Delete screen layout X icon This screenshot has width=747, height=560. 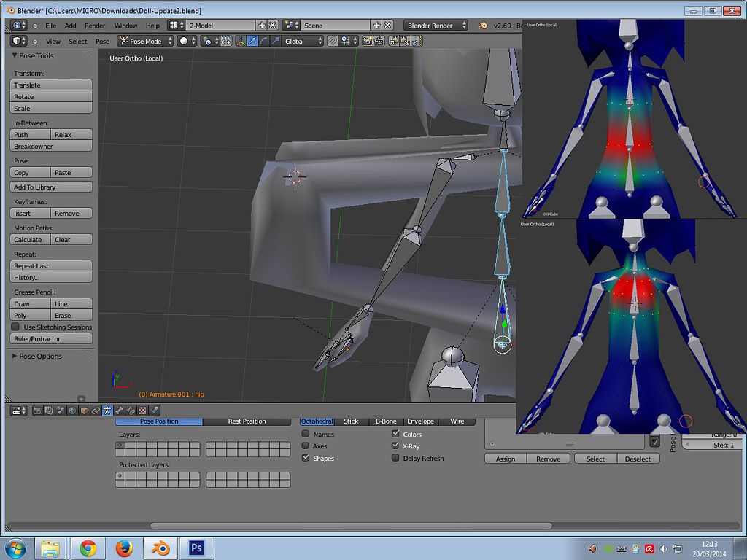[x=273, y=26]
